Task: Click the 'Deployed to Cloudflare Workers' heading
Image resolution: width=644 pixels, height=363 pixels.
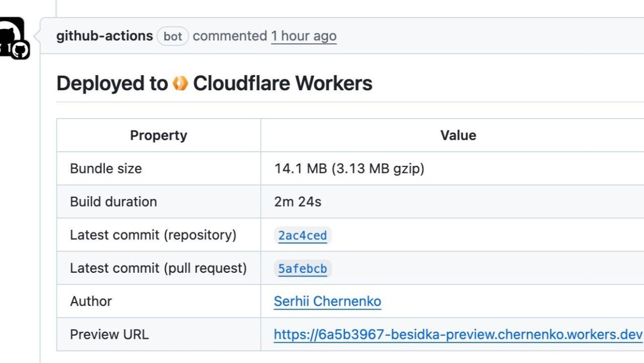Action: click(x=214, y=83)
